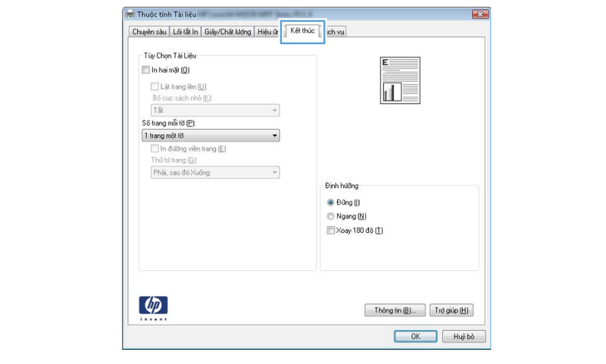Click the Thông tin button
606x364 pixels.
pyautogui.click(x=395, y=310)
